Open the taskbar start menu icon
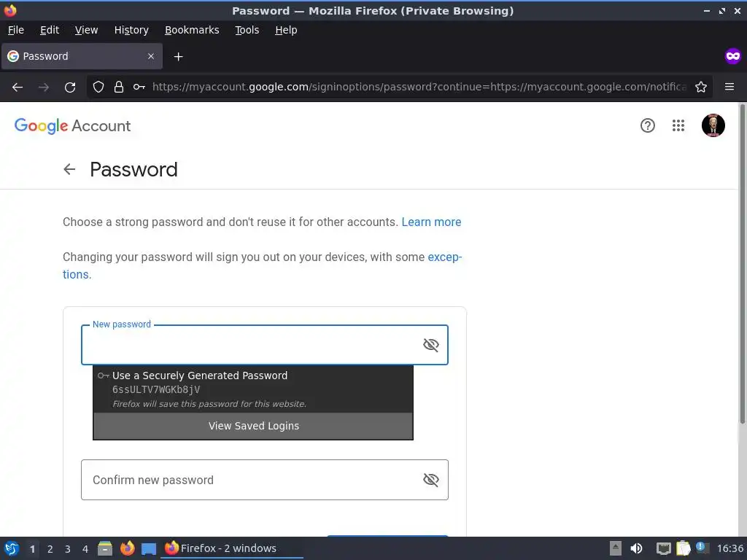747x560 pixels. point(12,548)
